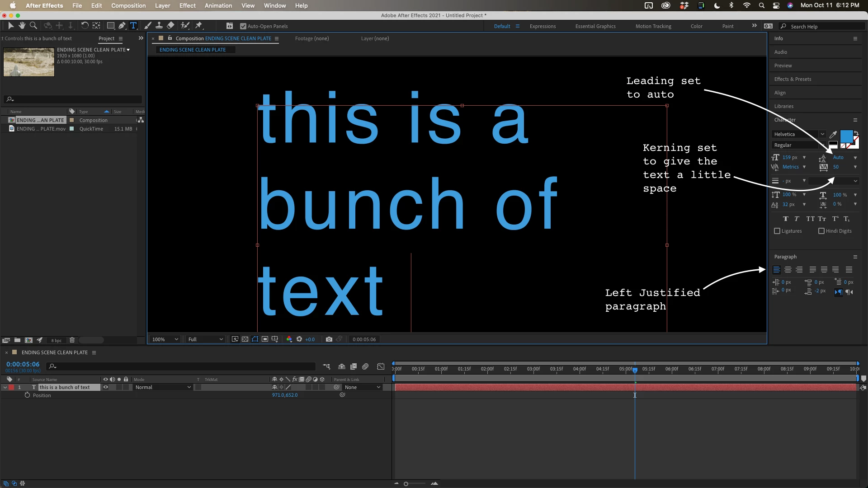This screenshot has width=868, height=488.
Task: Switch to the Motion Tracking workspace
Action: click(x=653, y=26)
